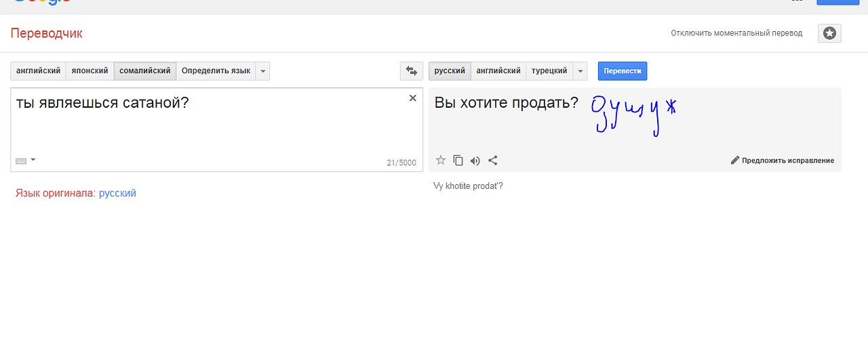This screenshot has width=868, height=355.
Task: Choose Определить язык to detect the language
Action: 216,70
